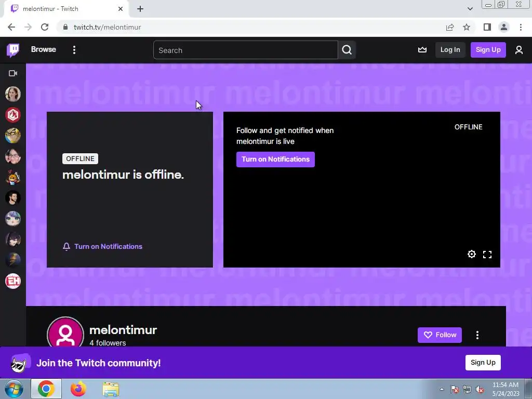Open the Browse page
The image size is (532, 399).
[44, 49]
